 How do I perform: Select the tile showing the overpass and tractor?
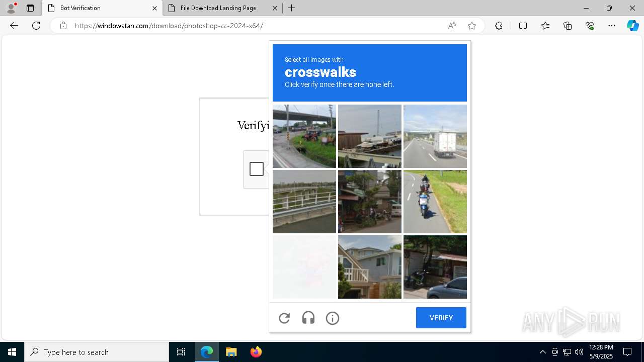point(304,136)
